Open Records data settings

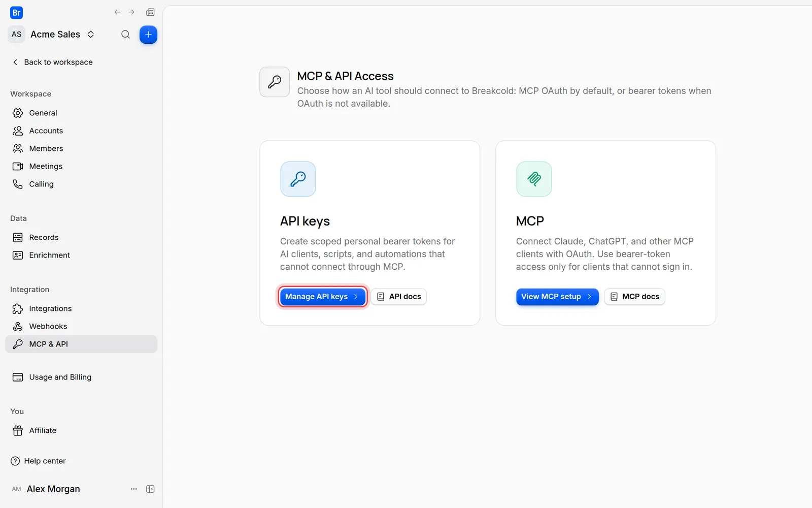[81, 237]
